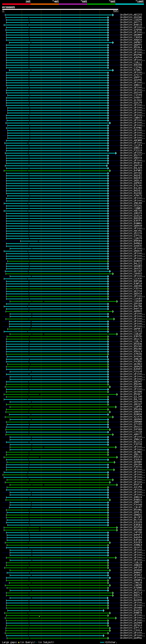The image size is (146, 644).
Task: Select hit label UniRef100_Q8T4L6
Action: point(131,625)
